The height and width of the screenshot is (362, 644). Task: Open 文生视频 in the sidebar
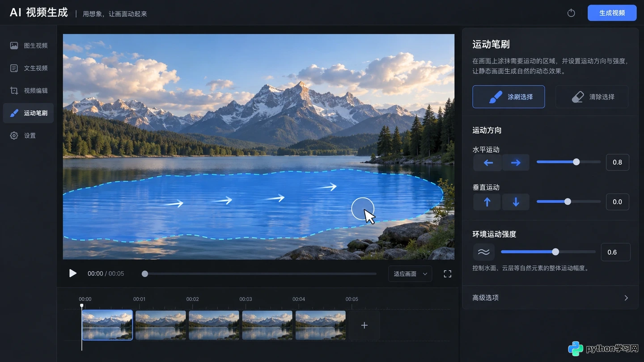click(x=29, y=68)
